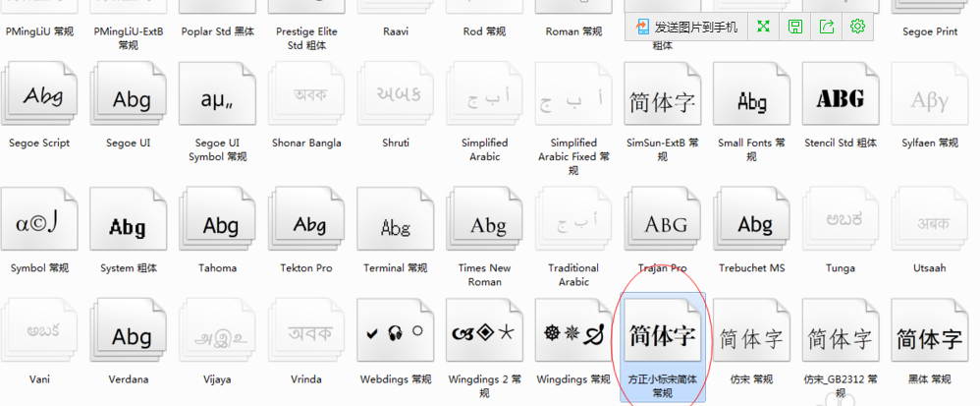Image resolution: width=980 pixels, height=406 pixels.
Task: Click the green fullscreen expand icon
Action: (x=763, y=27)
